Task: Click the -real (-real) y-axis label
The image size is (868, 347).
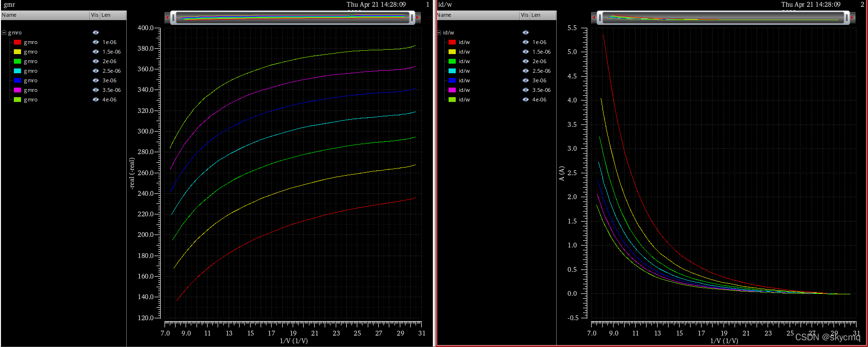Action: (132, 173)
